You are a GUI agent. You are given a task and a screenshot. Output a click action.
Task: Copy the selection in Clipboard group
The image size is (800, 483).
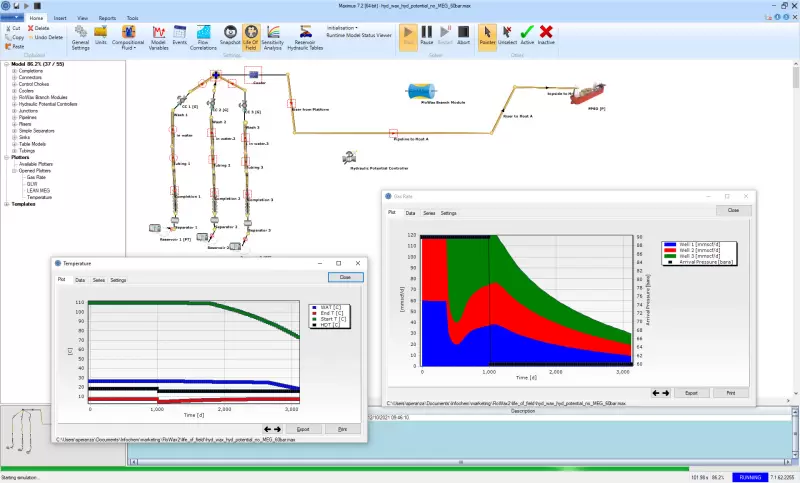15,37
